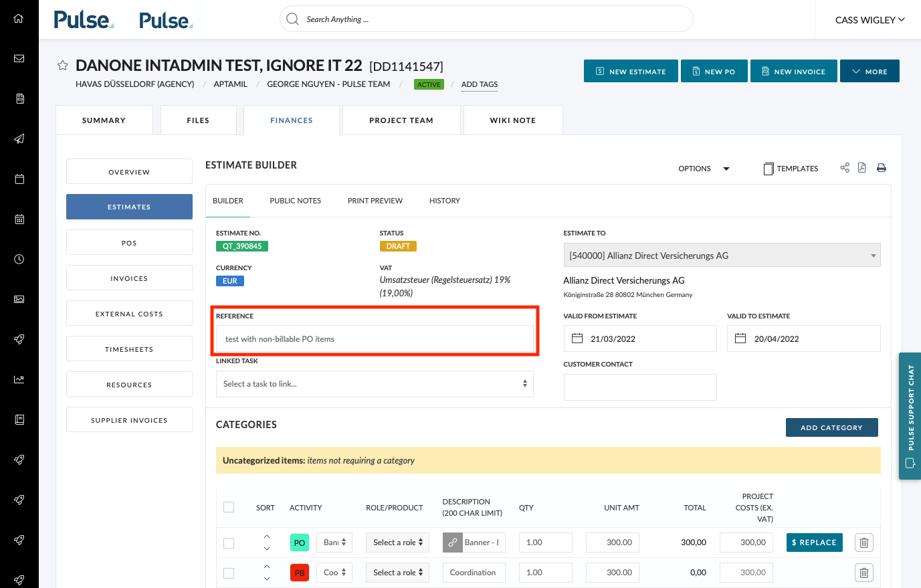Screen dimensions: 921x588
Task: Switch to Print Preview tab
Action: coord(375,201)
